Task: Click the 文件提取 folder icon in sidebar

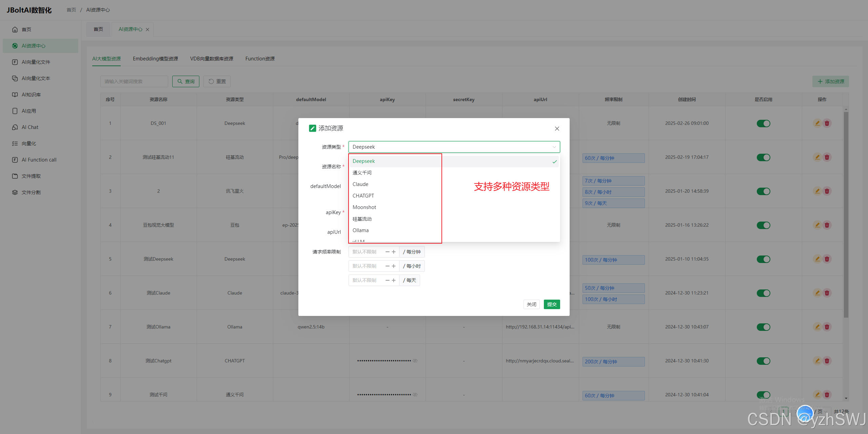Action: tap(15, 176)
